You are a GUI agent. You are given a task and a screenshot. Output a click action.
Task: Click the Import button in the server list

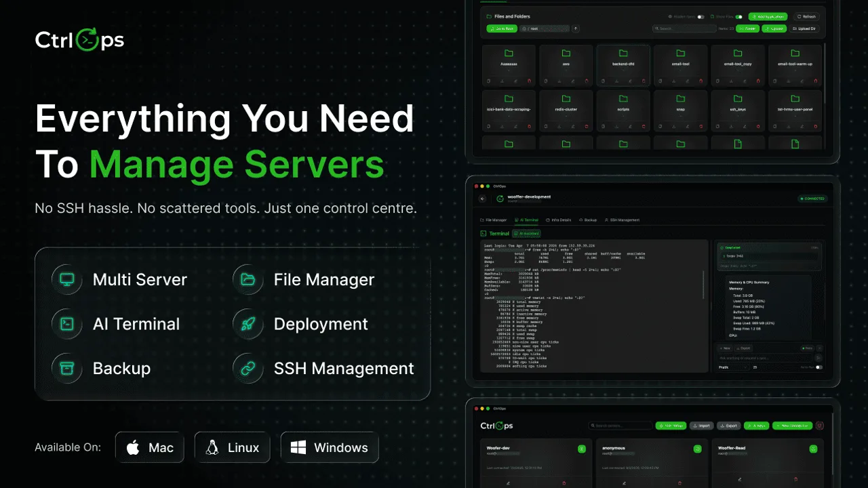[702, 426]
